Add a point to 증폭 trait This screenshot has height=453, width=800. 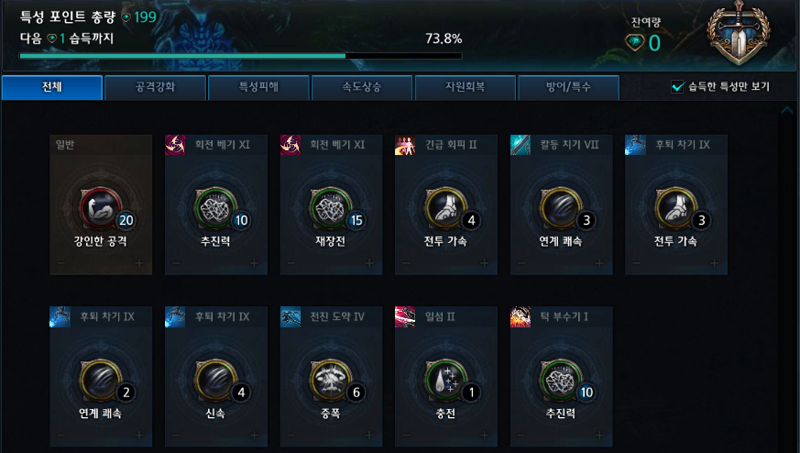(x=369, y=435)
